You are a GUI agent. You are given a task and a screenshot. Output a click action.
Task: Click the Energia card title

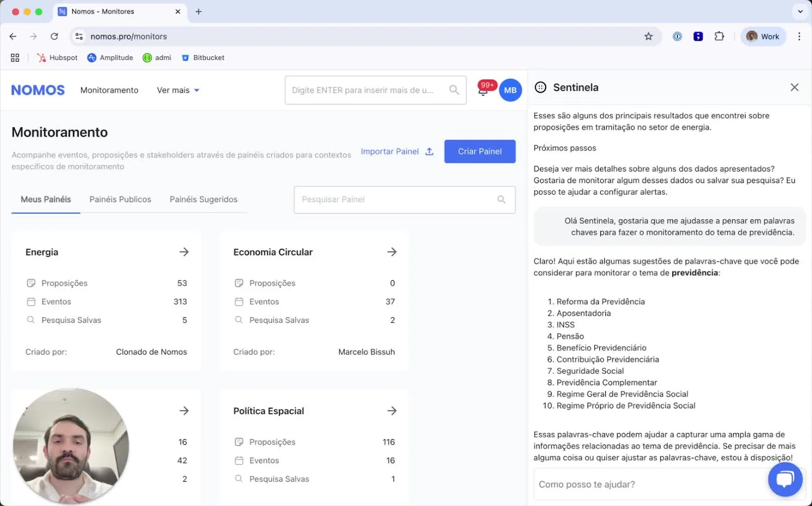click(42, 252)
